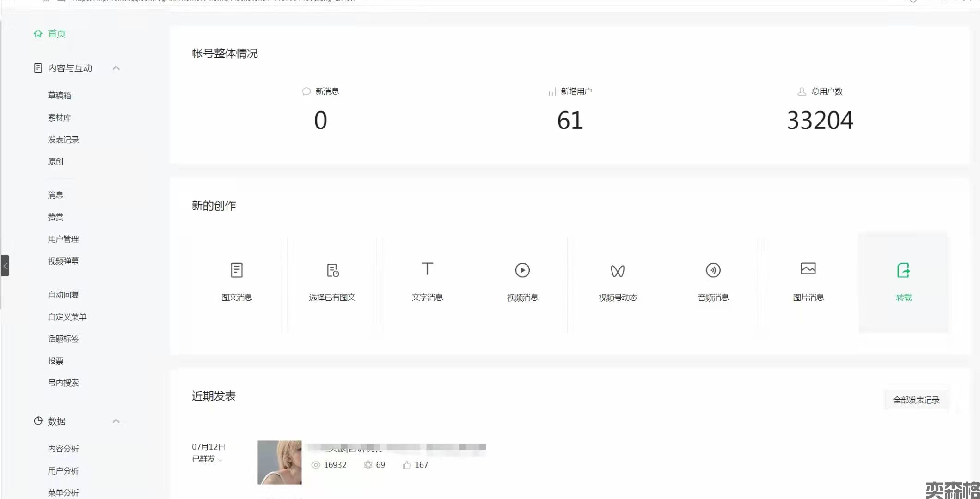Open 草稿箱 in the sidebar
The width and height of the screenshot is (980, 499).
60,96
